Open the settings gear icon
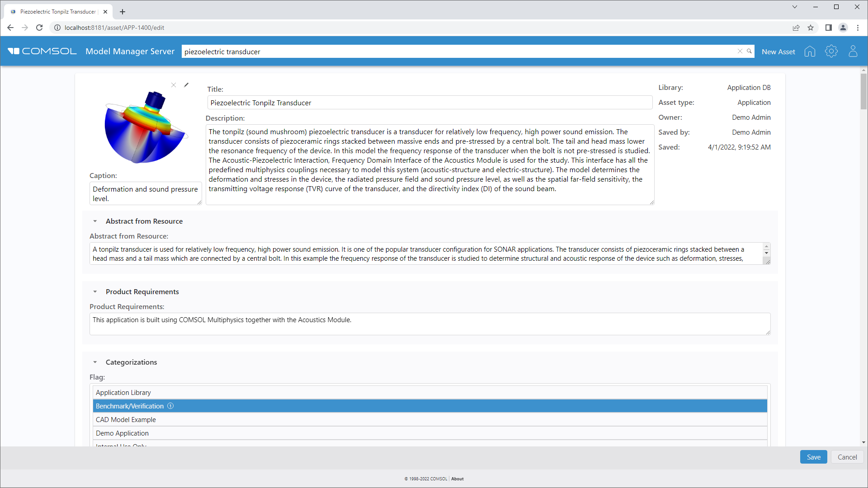868x488 pixels. (831, 52)
